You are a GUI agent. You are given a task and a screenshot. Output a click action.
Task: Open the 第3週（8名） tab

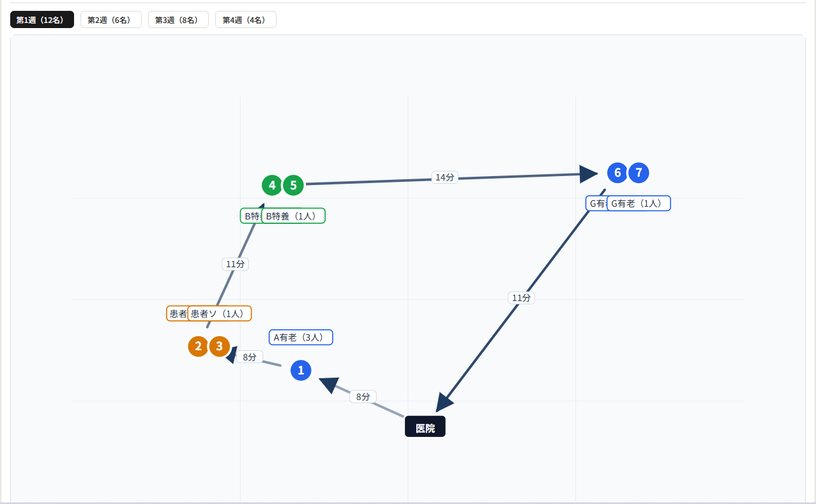[x=178, y=20]
